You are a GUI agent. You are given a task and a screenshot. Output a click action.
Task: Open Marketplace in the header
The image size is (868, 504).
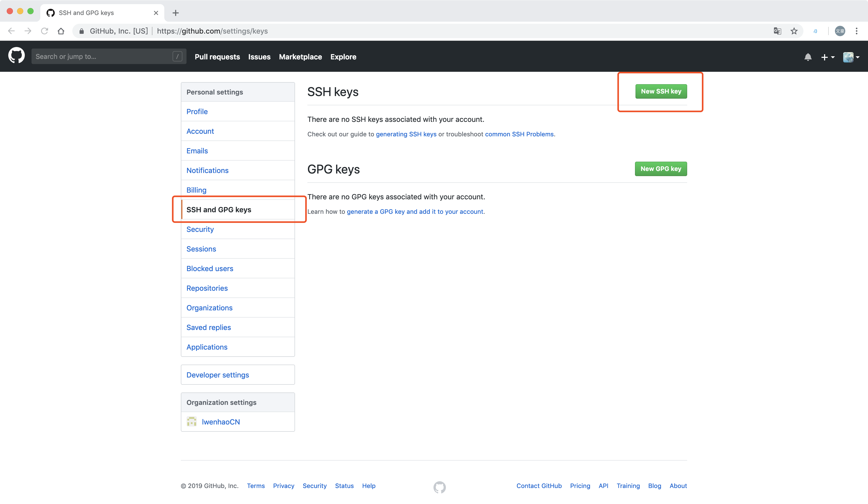[300, 57]
